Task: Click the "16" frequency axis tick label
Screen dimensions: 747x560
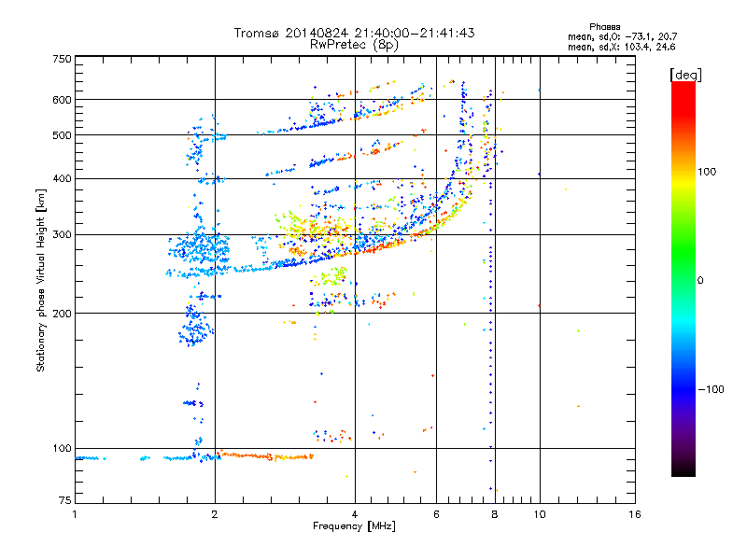Action: [635, 514]
